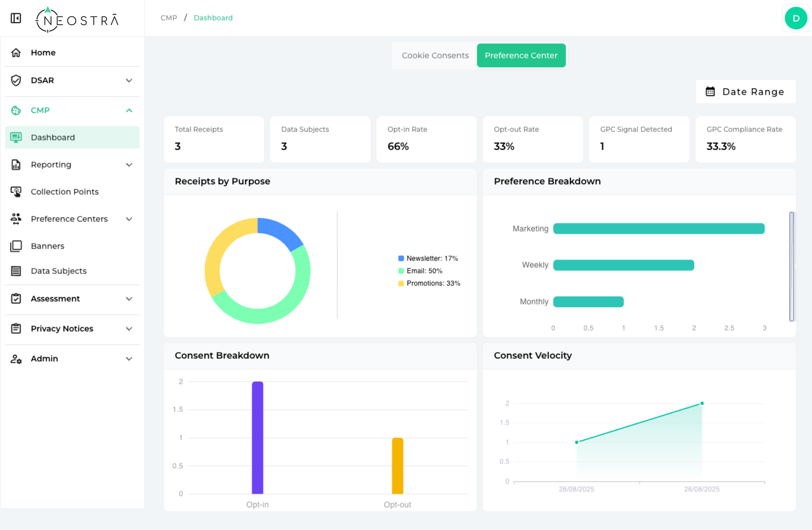Screen dimensions: 812x530
Task: Click the Data Subjects list icon
Action: (x=16, y=271)
